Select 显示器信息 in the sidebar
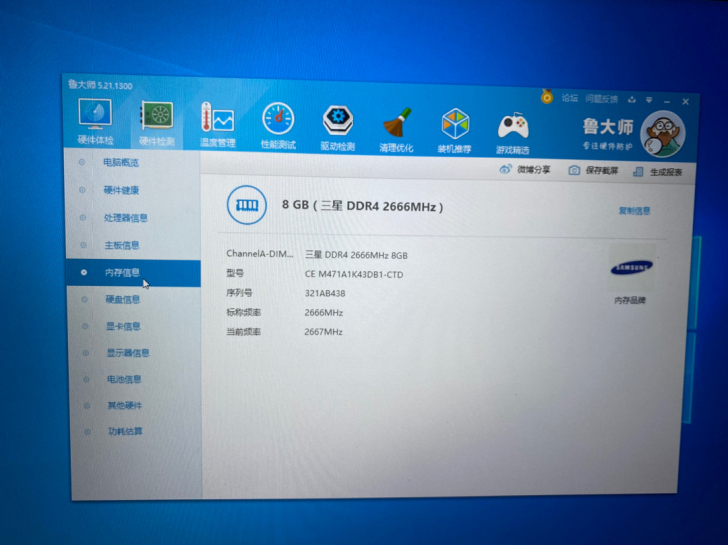This screenshot has width=728, height=545. tap(128, 353)
